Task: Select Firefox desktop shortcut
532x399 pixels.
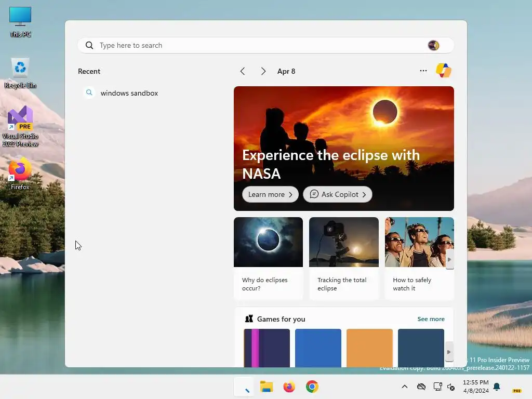Action: [20, 174]
